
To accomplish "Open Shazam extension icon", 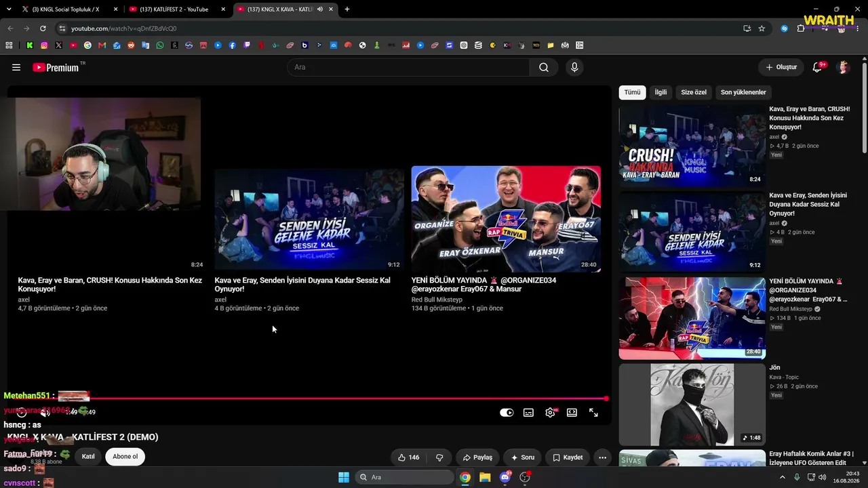I will click(x=785, y=28).
